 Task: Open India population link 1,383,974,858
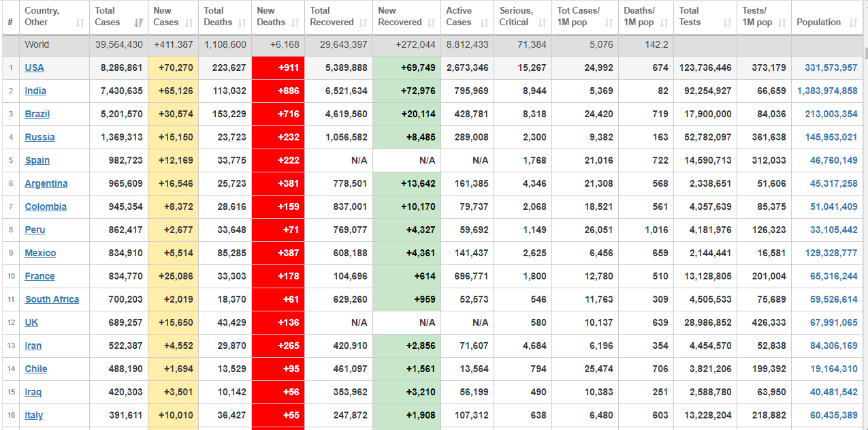[827, 91]
